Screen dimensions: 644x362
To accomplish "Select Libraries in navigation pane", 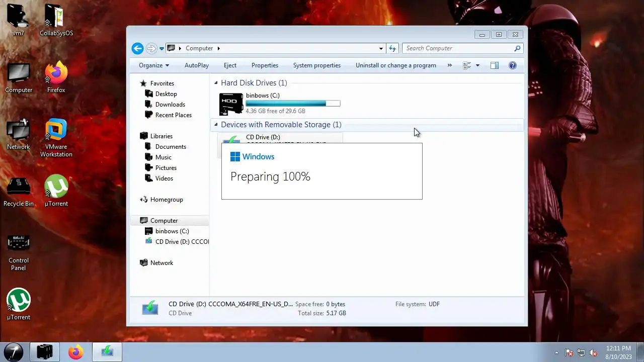I will pyautogui.click(x=161, y=136).
